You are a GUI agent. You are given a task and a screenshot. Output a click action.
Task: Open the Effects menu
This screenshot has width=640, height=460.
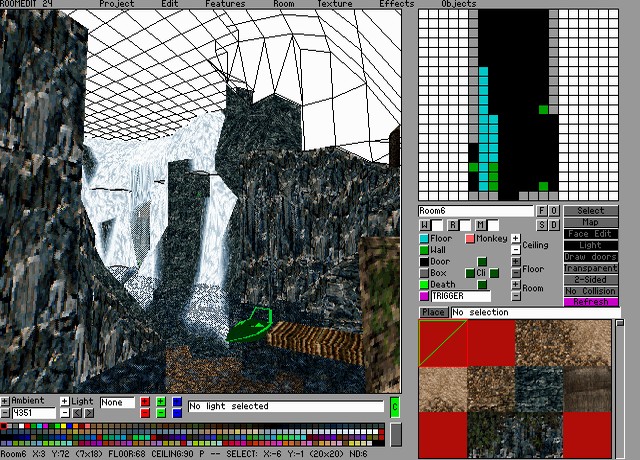click(x=396, y=4)
